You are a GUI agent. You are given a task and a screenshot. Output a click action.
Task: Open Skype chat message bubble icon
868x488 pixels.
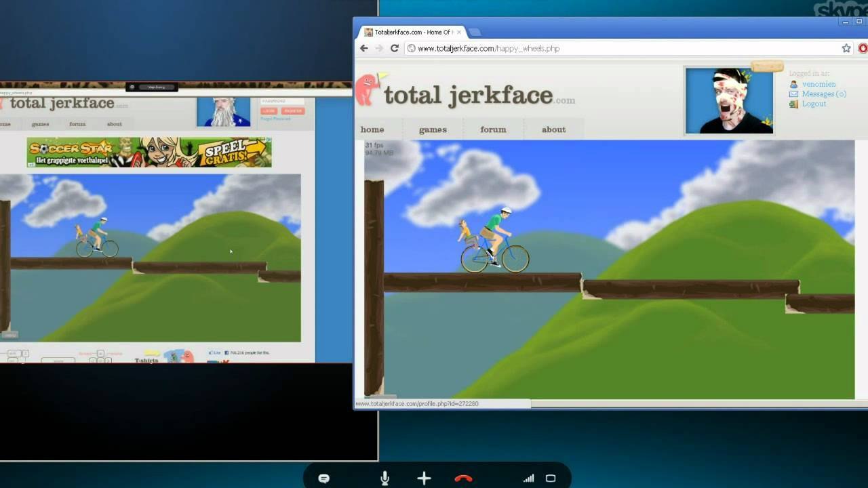324,479
